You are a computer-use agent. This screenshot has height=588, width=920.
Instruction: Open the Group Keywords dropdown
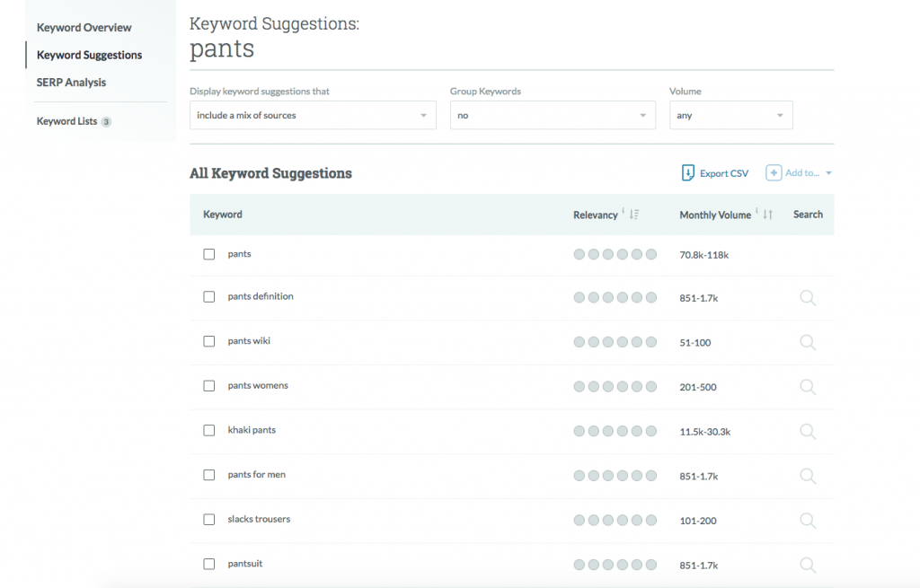(552, 115)
